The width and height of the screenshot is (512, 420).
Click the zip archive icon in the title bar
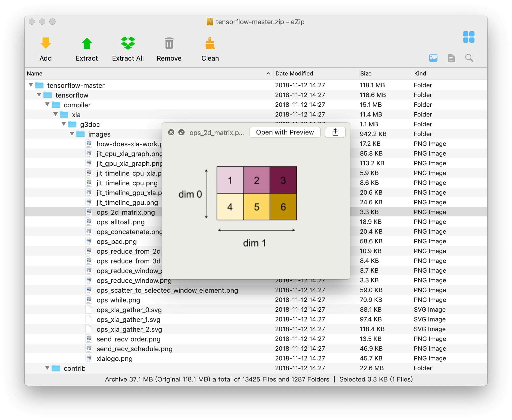click(210, 22)
